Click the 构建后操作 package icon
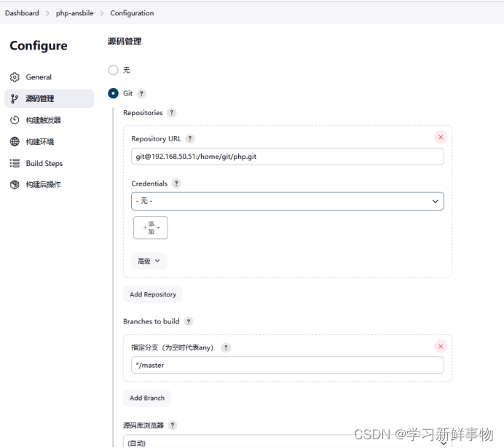The width and height of the screenshot is (504, 448). pyautogui.click(x=15, y=184)
